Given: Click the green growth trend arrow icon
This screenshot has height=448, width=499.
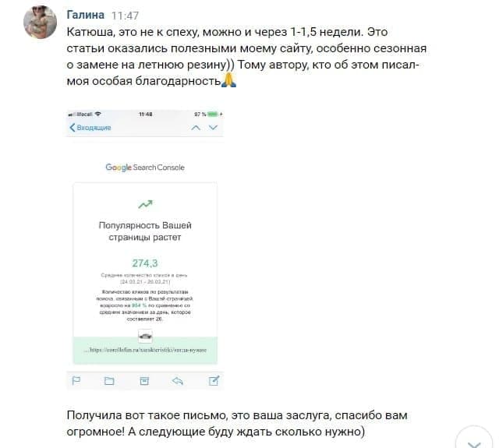Looking at the screenshot, I should [x=146, y=204].
